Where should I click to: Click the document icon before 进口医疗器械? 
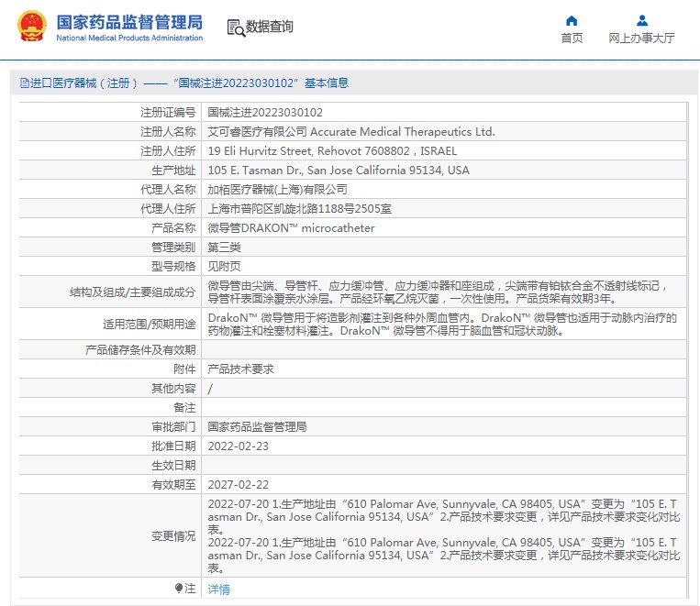[24, 83]
